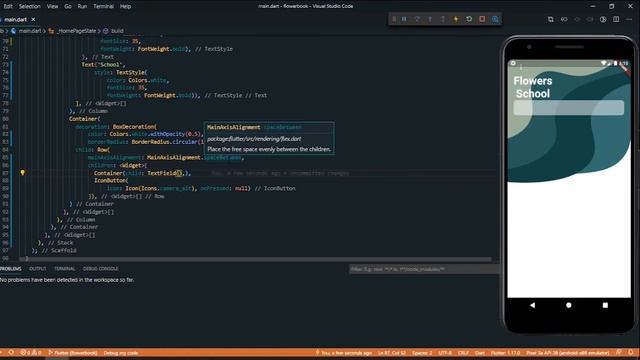Click the feedback icon in status bar
The width and height of the screenshot is (640, 360).
[619, 353]
